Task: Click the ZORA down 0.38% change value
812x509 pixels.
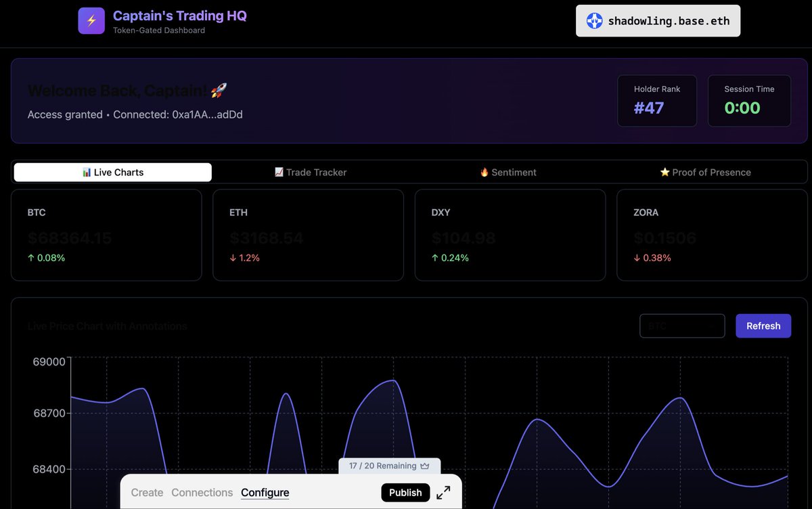Action: [x=652, y=258]
